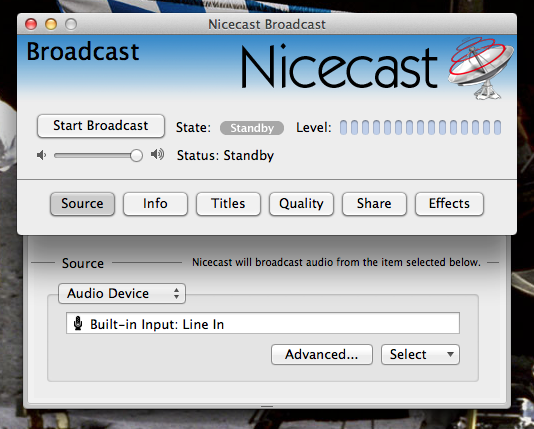This screenshot has width=534, height=429.
Task: Click the Built-in Input: Line In field
Action: tap(263, 323)
